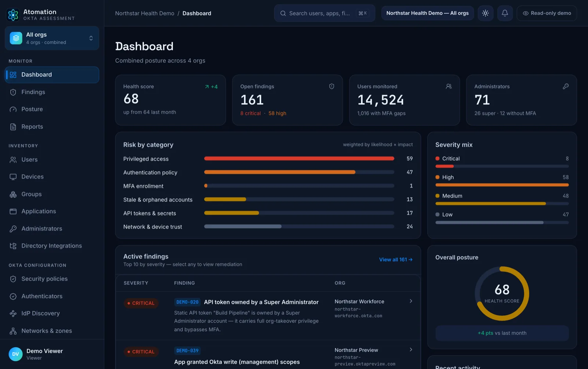This screenshot has height=369, width=588.
Task: Toggle light/dark theme with sun button
Action: [x=485, y=13]
